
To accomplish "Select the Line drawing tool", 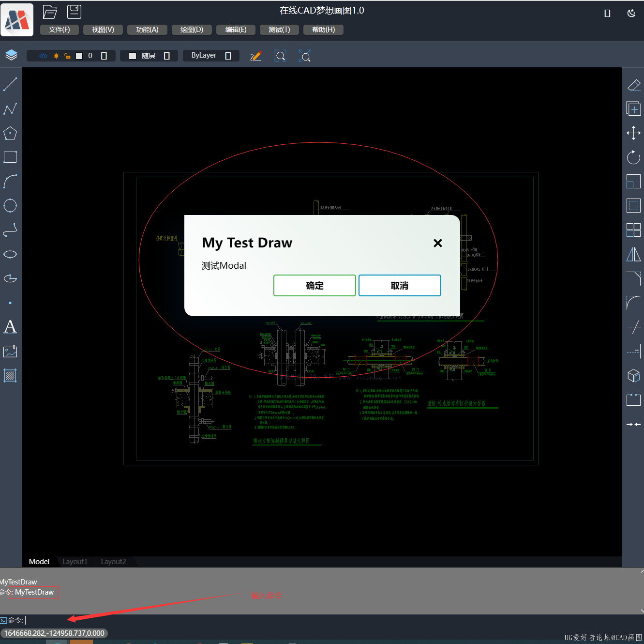I will [x=10, y=84].
